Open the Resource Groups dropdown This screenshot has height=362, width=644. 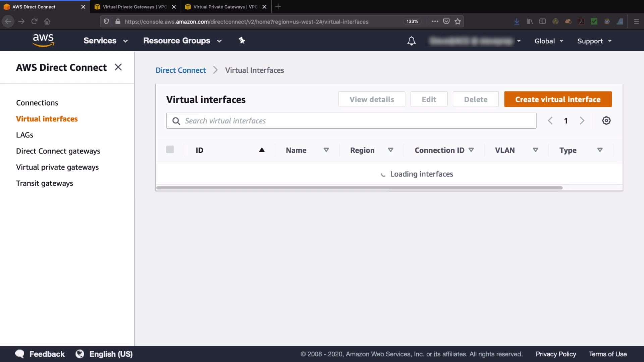pos(182,41)
